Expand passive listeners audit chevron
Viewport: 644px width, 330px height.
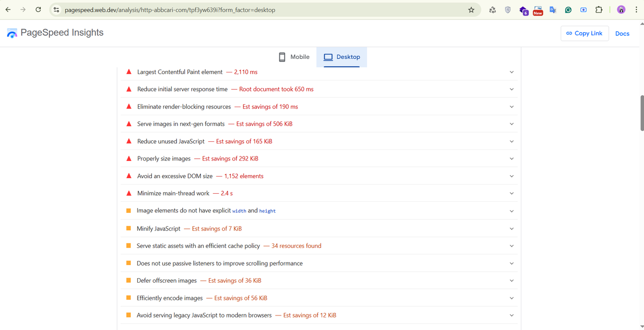coord(512,263)
